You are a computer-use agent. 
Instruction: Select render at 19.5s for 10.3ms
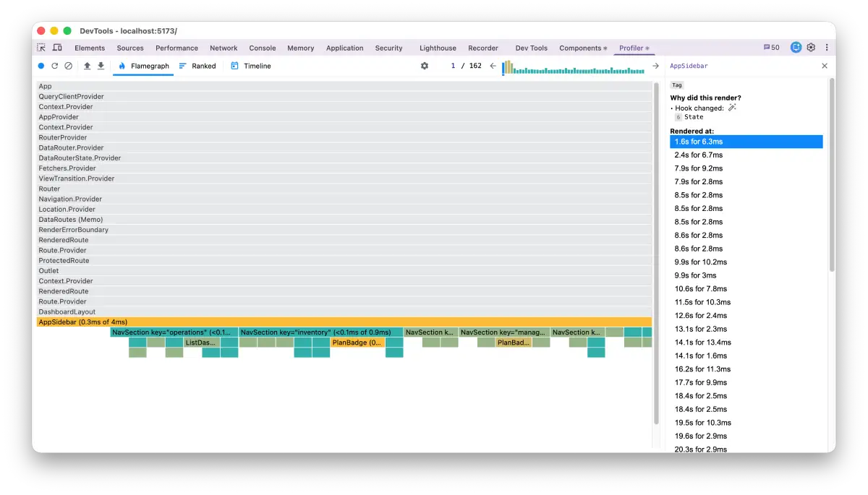point(746,423)
